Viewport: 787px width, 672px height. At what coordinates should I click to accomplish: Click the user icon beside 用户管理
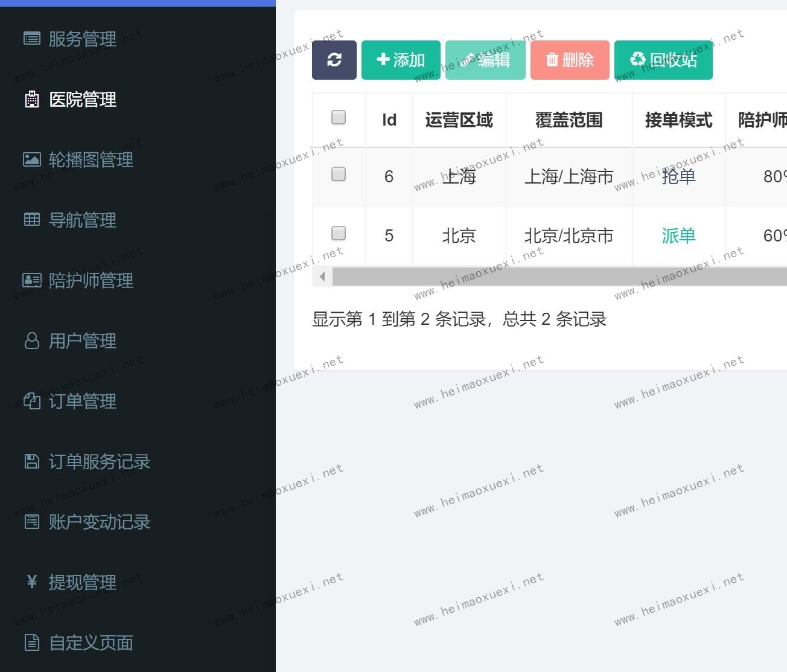(31, 341)
